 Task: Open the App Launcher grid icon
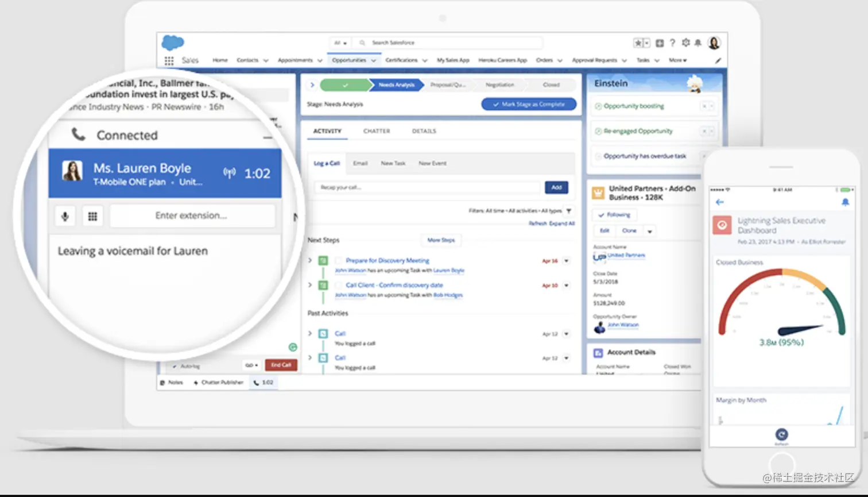tap(169, 60)
